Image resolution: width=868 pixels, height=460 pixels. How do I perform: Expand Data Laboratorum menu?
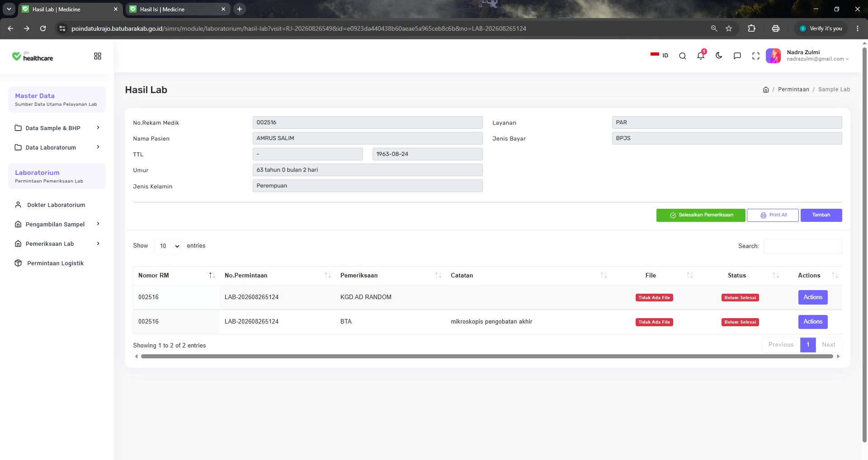57,147
